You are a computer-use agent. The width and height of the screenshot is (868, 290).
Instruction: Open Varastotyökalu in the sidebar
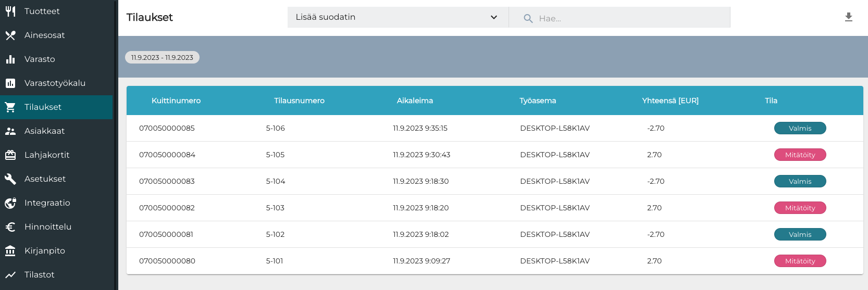click(55, 83)
